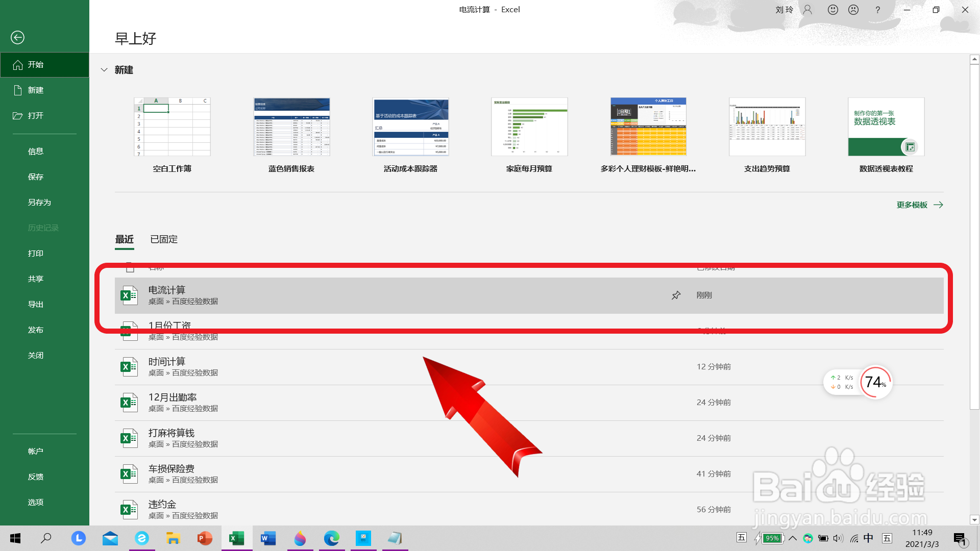Screen dimensions: 980x551
Task: Open 选项 in the sidebar
Action: tap(35, 503)
